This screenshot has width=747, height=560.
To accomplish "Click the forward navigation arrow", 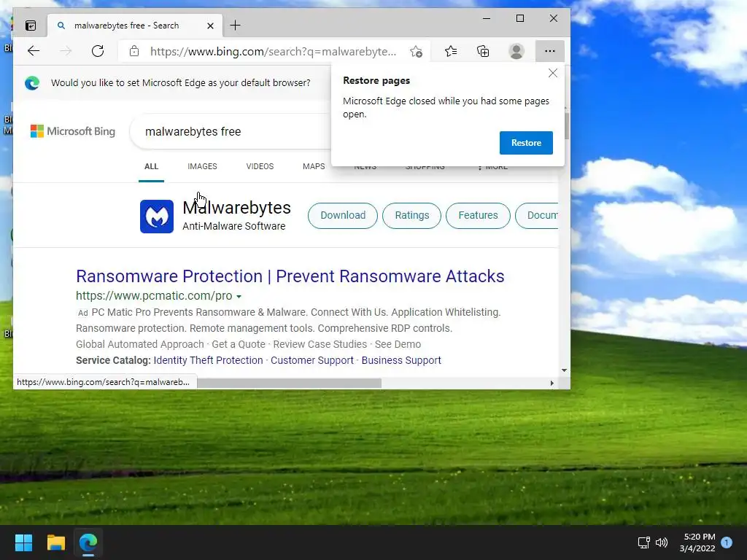I will point(66,51).
